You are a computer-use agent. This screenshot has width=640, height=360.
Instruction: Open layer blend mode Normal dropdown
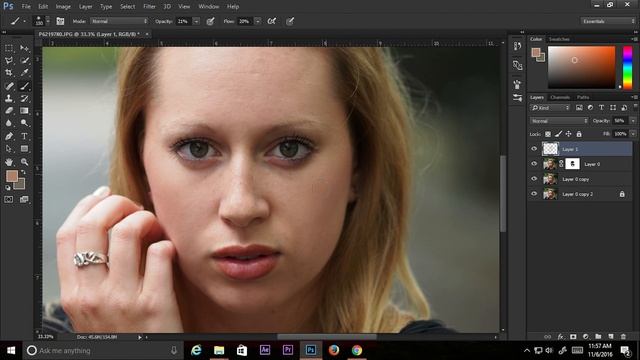[x=559, y=121]
